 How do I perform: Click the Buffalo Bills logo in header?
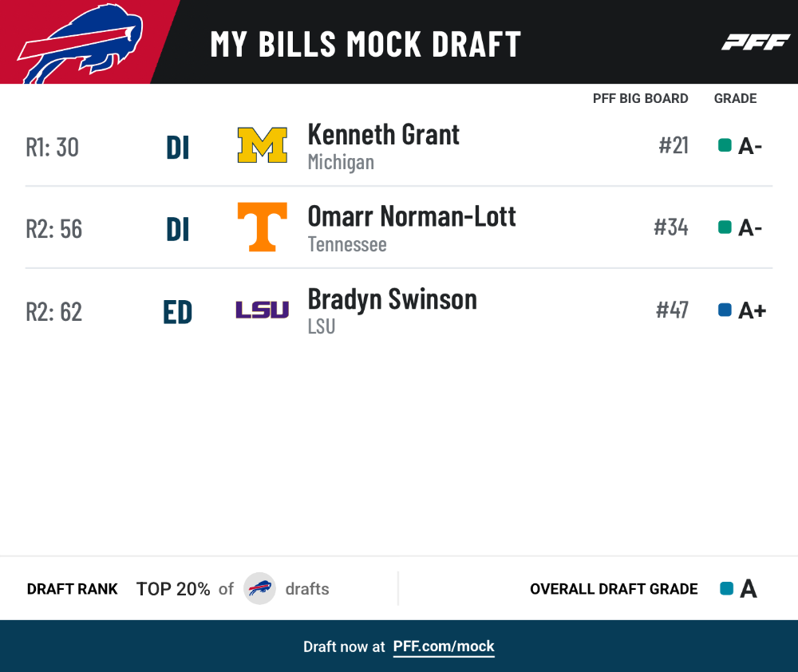80,43
